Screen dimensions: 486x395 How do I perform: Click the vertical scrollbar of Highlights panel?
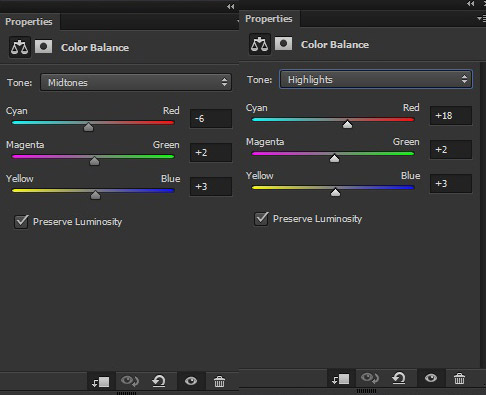482,215
